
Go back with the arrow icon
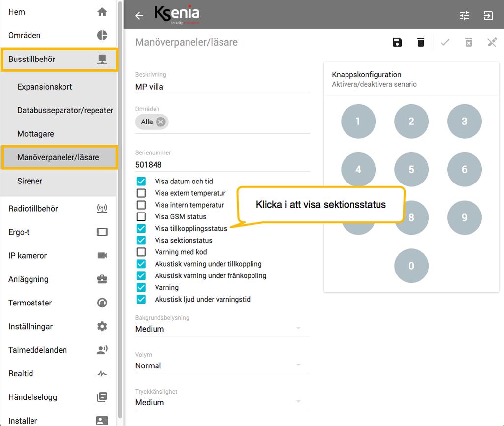tap(139, 15)
